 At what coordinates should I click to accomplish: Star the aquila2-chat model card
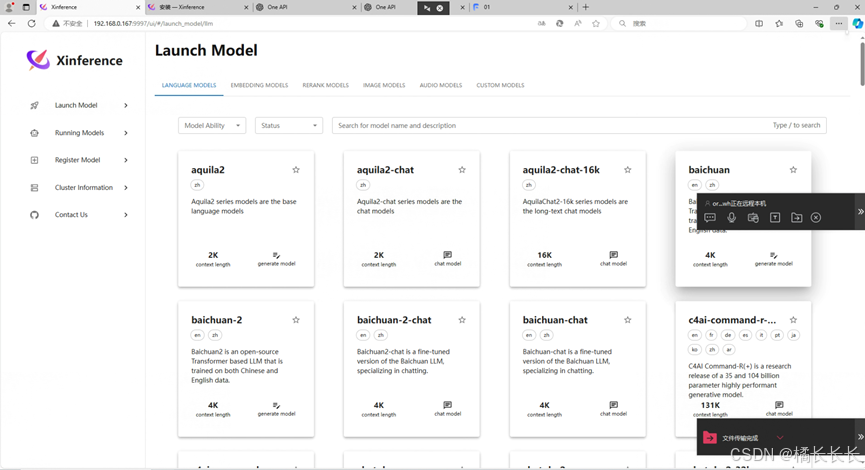pos(462,170)
